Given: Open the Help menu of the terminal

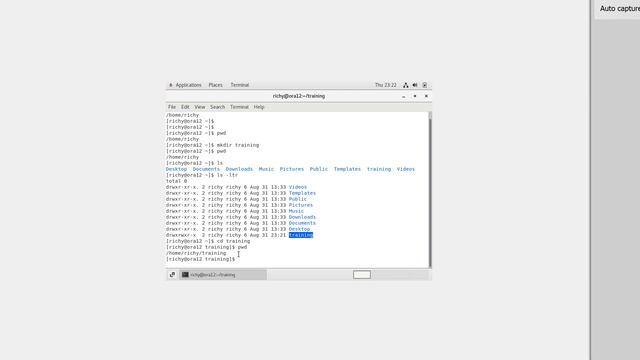Looking at the screenshot, I should click(x=259, y=107).
